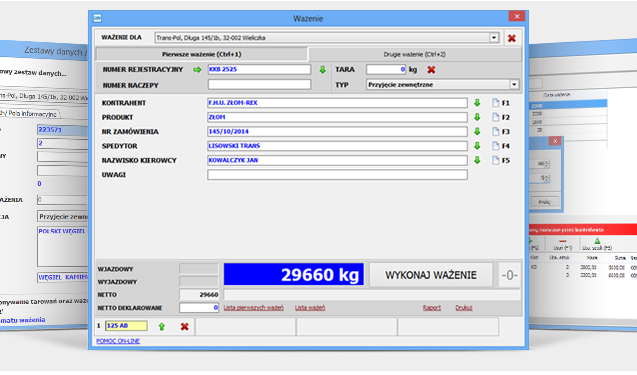637x375 pixels.
Task: Click F1 document icon for Kontrahent
Action: coord(496,103)
